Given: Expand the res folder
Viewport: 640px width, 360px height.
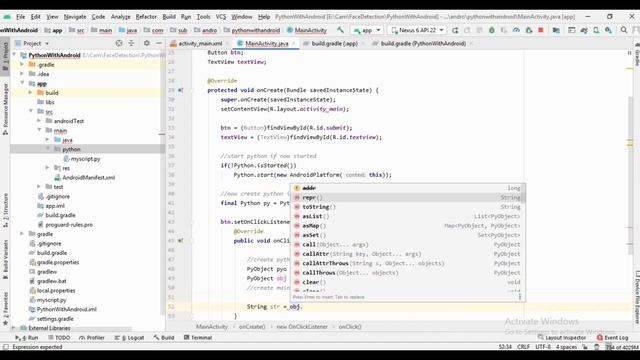Looking at the screenshot, I should (x=48, y=168).
